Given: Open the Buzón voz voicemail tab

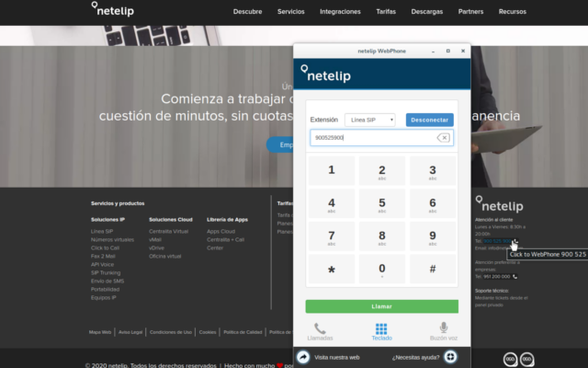Looking at the screenshot, I should (444, 332).
